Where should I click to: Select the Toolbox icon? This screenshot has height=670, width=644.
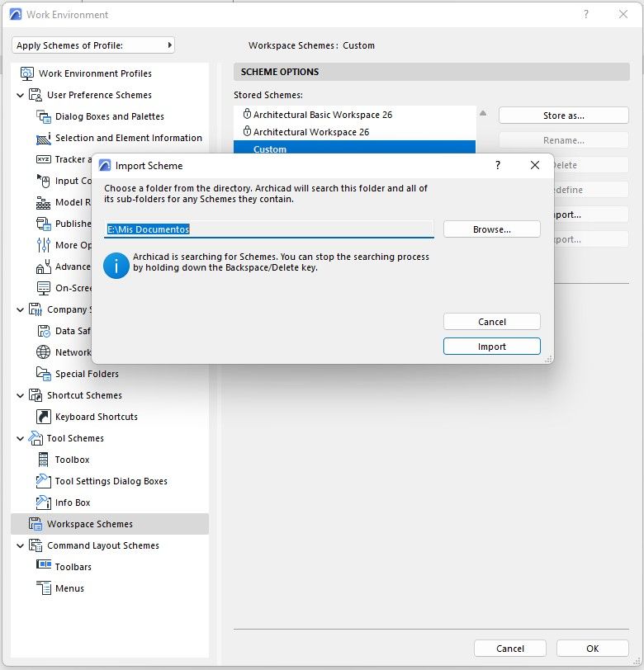(44, 460)
